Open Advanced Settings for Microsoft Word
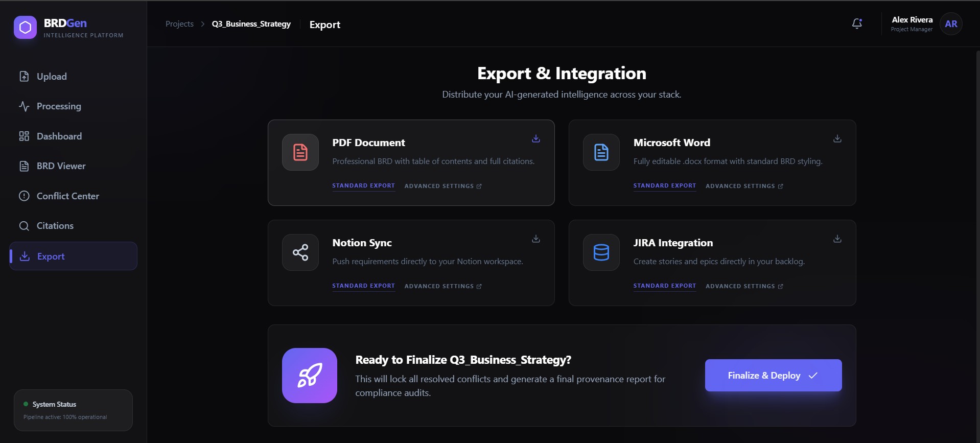 click(744, 186)
